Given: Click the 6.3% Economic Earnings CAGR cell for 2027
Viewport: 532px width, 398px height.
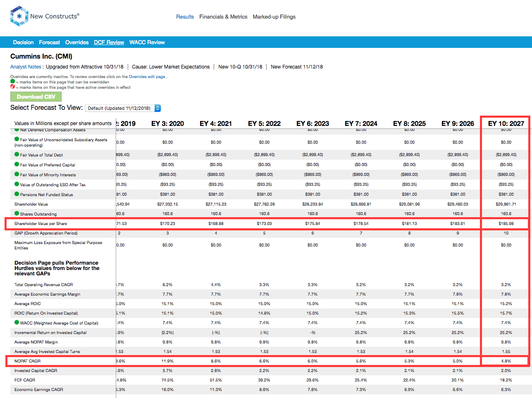Looking at the screenshot, I should pos(506,389).
